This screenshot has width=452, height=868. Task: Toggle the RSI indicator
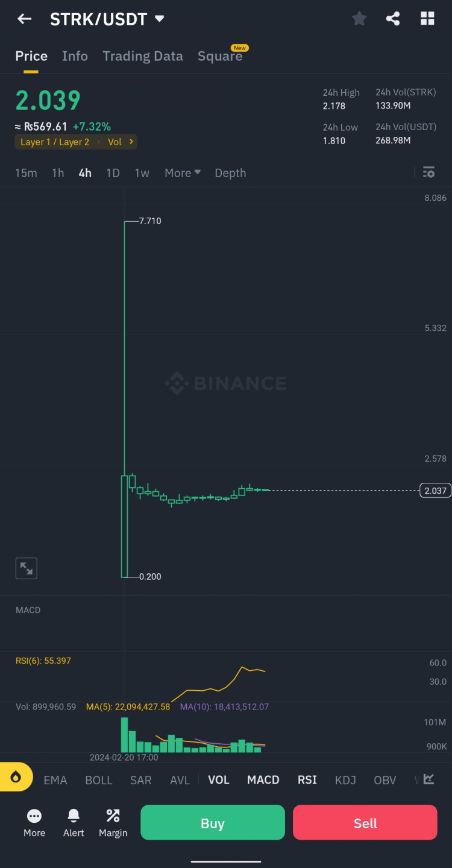[x=307, y=780]
